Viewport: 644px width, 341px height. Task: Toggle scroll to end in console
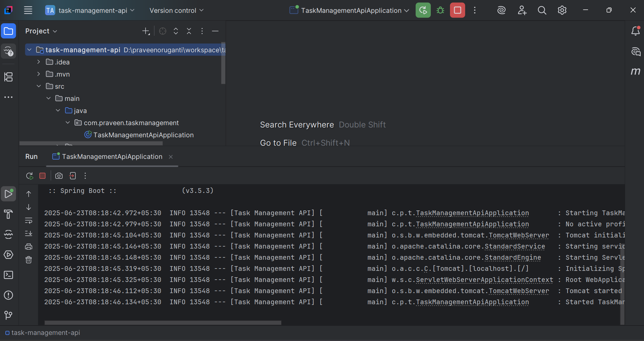point(29,233)
